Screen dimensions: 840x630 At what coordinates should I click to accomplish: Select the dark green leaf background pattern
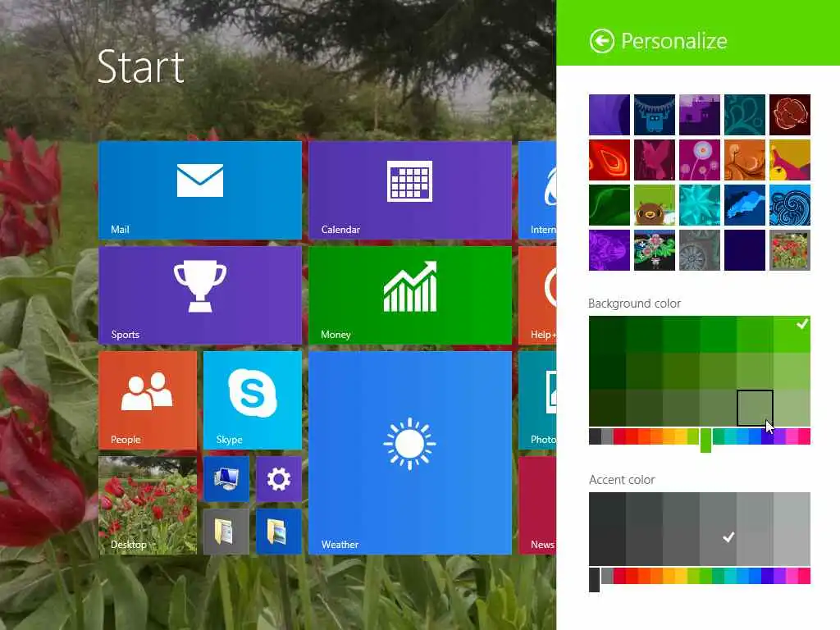(609, 204)
